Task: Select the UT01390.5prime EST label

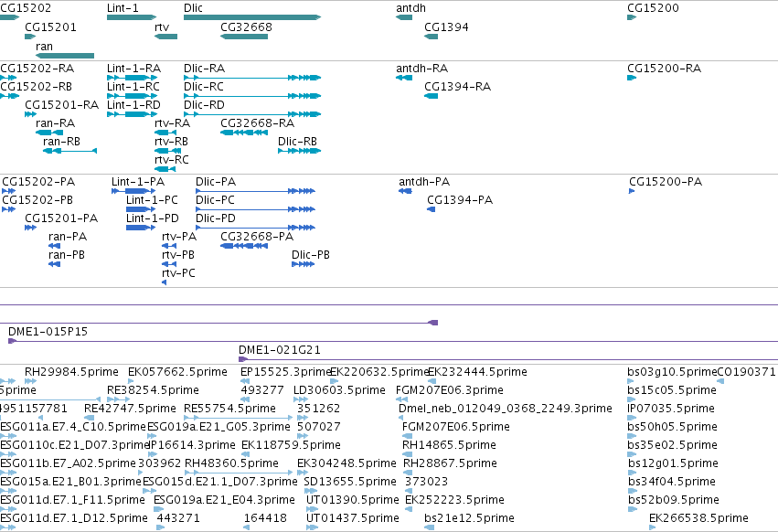Action: point(352,500)
